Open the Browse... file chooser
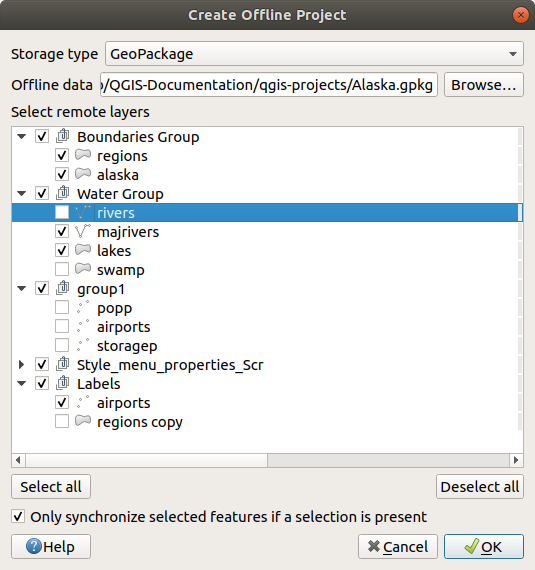535x570 pixels. pyautogui.click(x=484, y=85)
